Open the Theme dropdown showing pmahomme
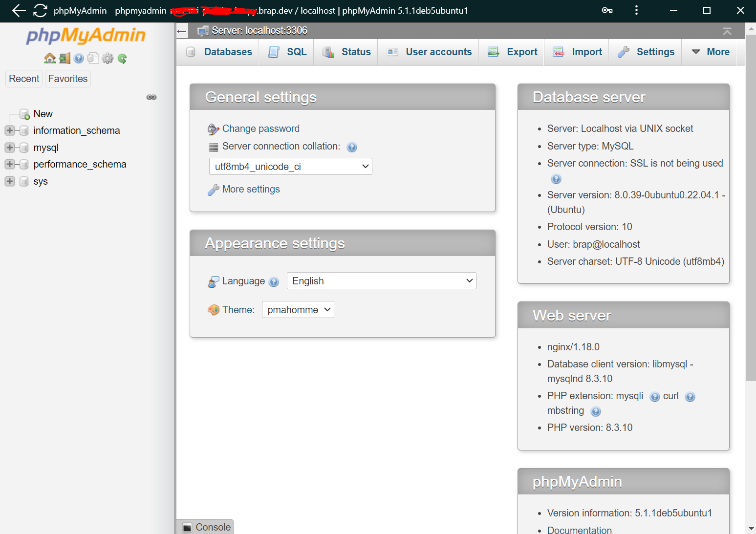Image resolution: width=756 pixels, height=534 pixels. [x=298, y=310]
